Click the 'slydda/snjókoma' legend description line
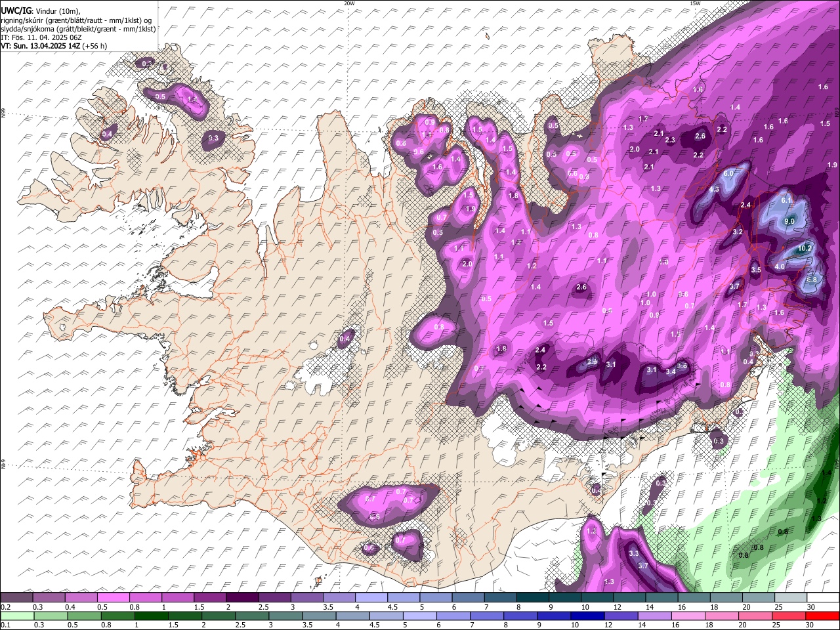 click(x=78, y=29)
